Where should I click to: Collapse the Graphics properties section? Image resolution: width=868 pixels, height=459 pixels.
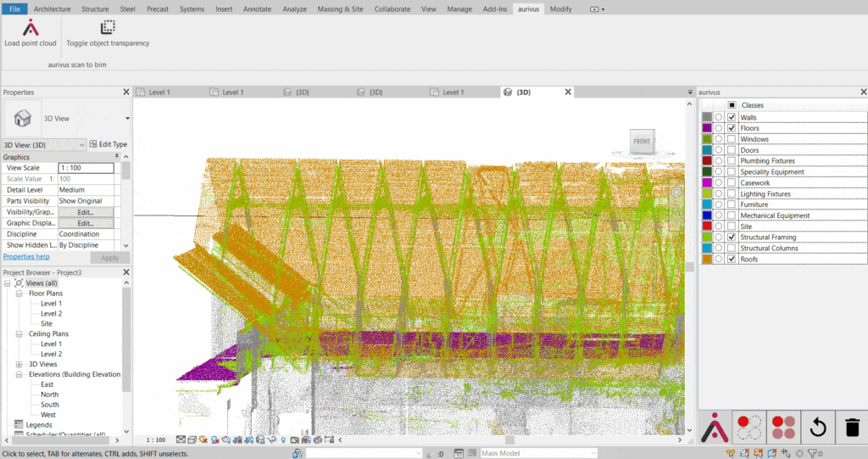[116, 157]
